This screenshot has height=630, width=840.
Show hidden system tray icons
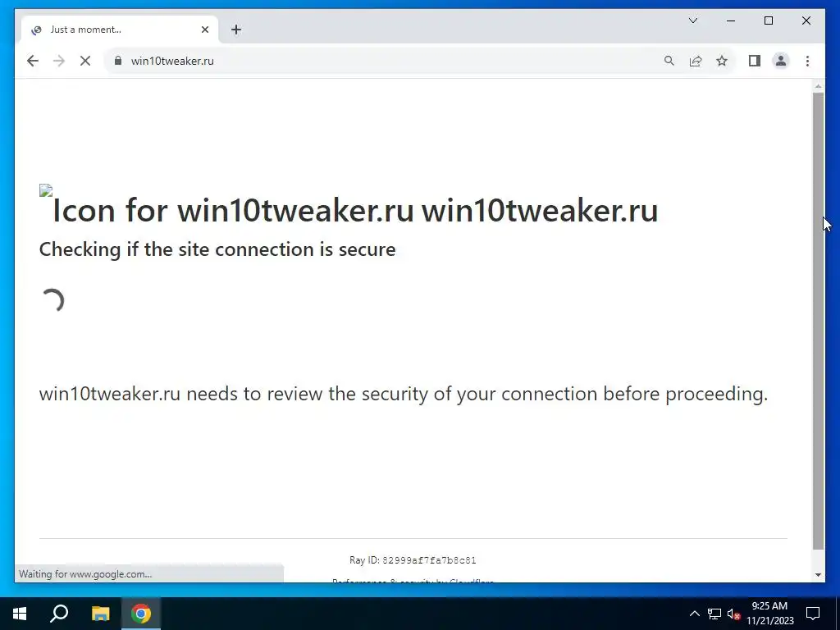coord(694,614)
